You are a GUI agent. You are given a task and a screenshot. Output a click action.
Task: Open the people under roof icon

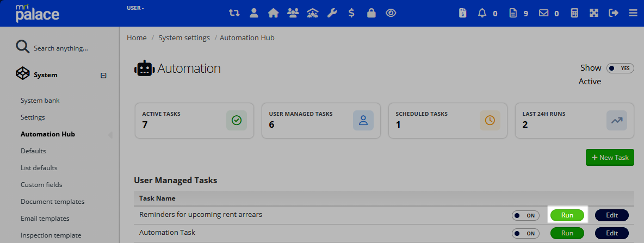[x=313, y=13]
